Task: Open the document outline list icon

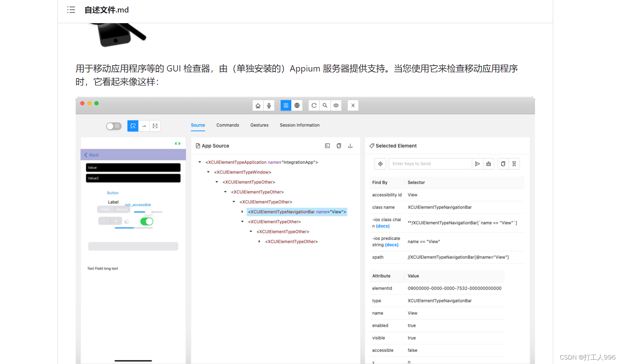Action: coord(71,10)
